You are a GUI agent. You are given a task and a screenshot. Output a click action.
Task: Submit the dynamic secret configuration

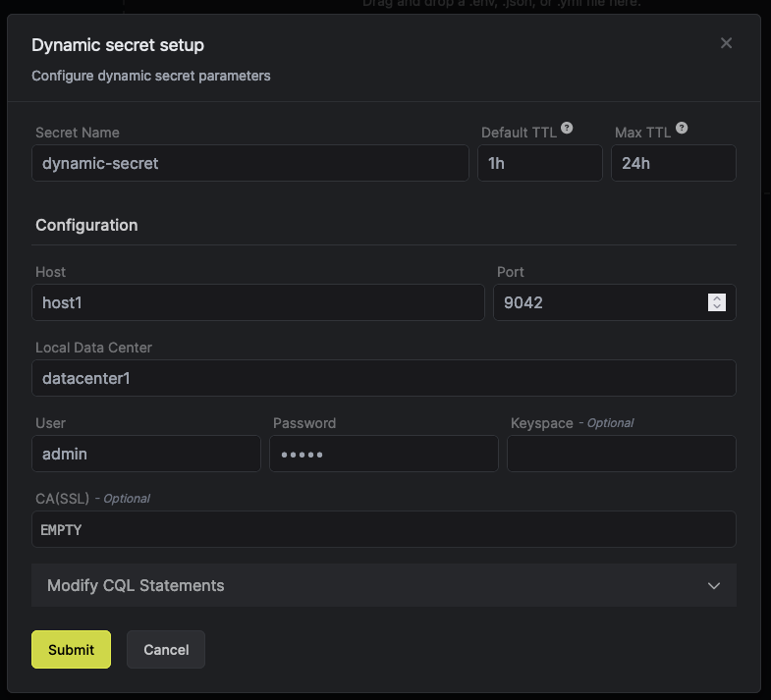pyautogui.click(x=72, y=649)
